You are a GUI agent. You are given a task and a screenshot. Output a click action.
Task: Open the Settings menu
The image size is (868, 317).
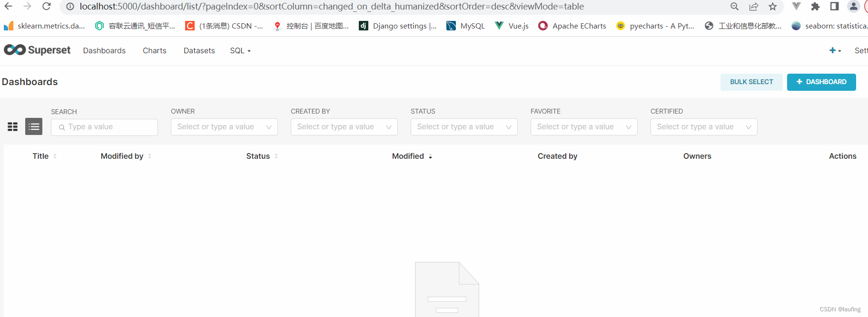coord(861,50)
